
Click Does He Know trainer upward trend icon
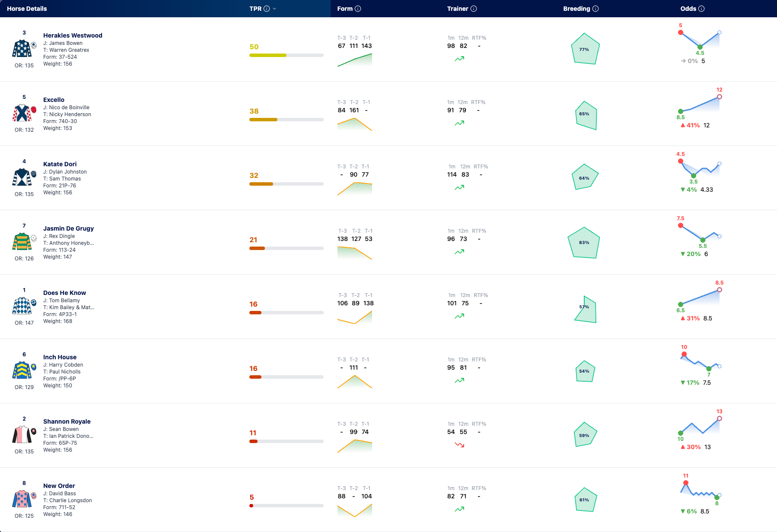(459, 316)
